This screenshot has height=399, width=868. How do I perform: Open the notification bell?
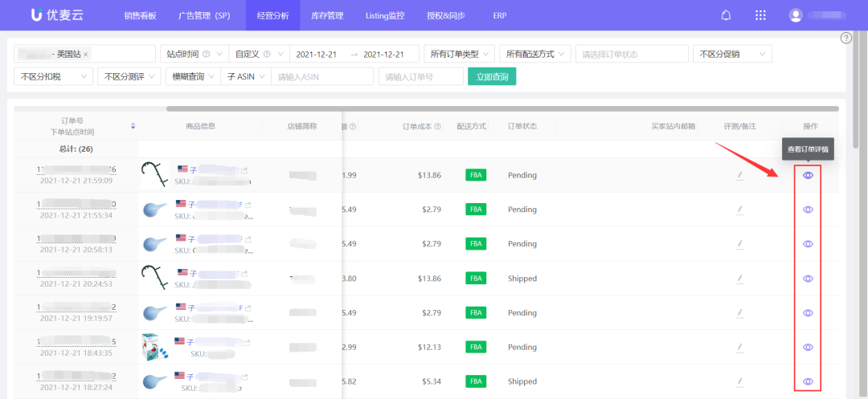[726, 15]
